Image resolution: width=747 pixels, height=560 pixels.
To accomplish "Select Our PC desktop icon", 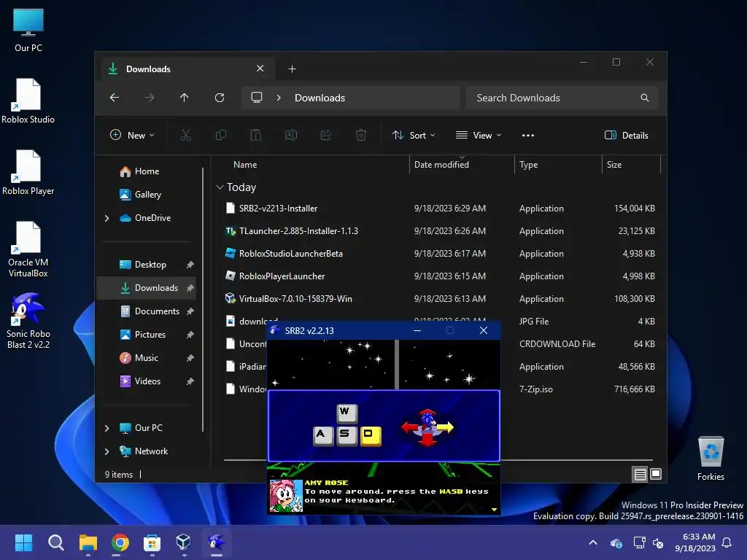I will [28, 30].
